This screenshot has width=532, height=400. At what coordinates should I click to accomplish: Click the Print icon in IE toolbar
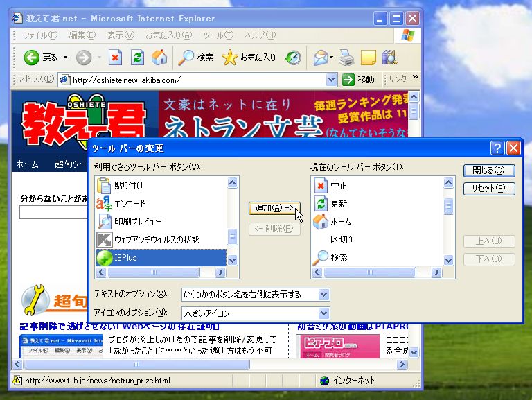(346, 58)
